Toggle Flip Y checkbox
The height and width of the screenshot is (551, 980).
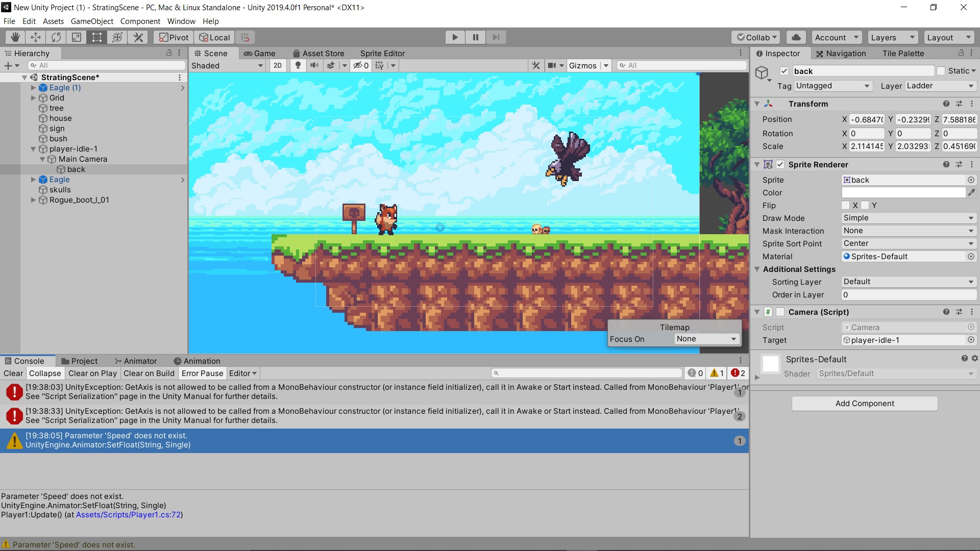coord(865,205)
